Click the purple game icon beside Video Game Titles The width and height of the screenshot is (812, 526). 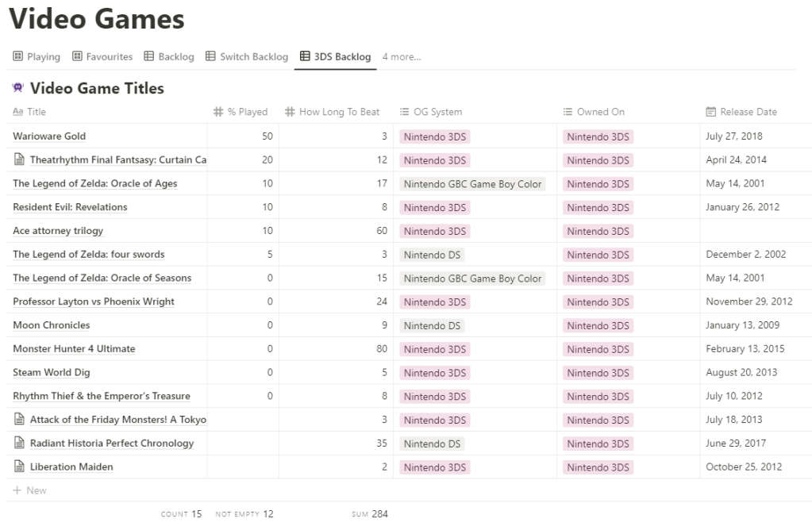18,88
